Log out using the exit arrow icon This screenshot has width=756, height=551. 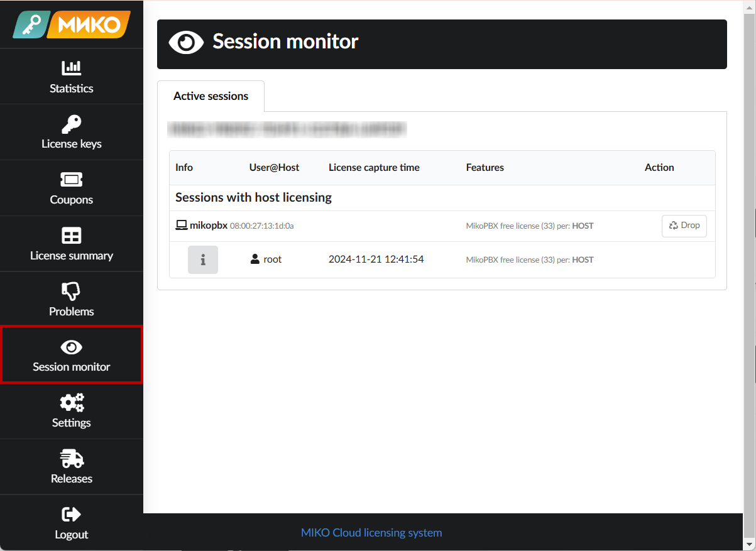click(x=72, y=515)
